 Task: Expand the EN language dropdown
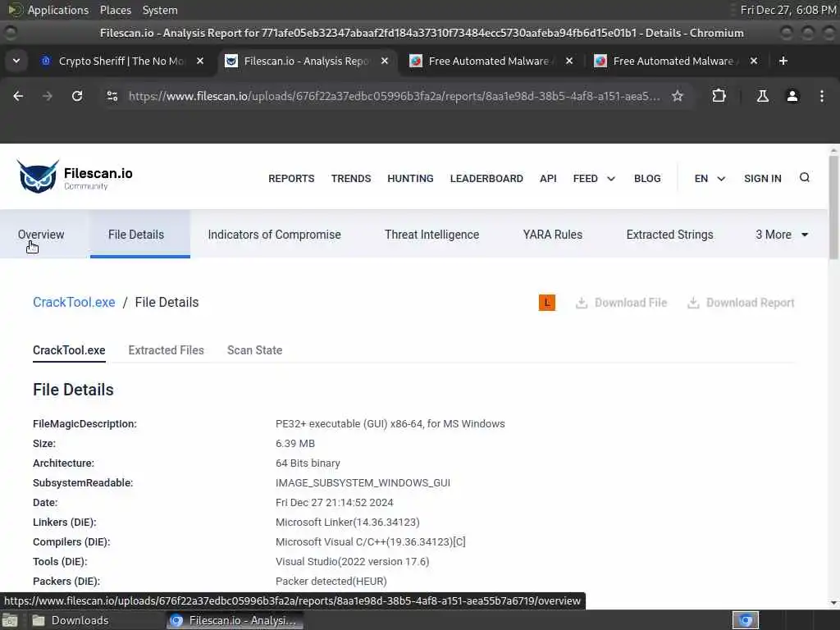pos(710,178)
